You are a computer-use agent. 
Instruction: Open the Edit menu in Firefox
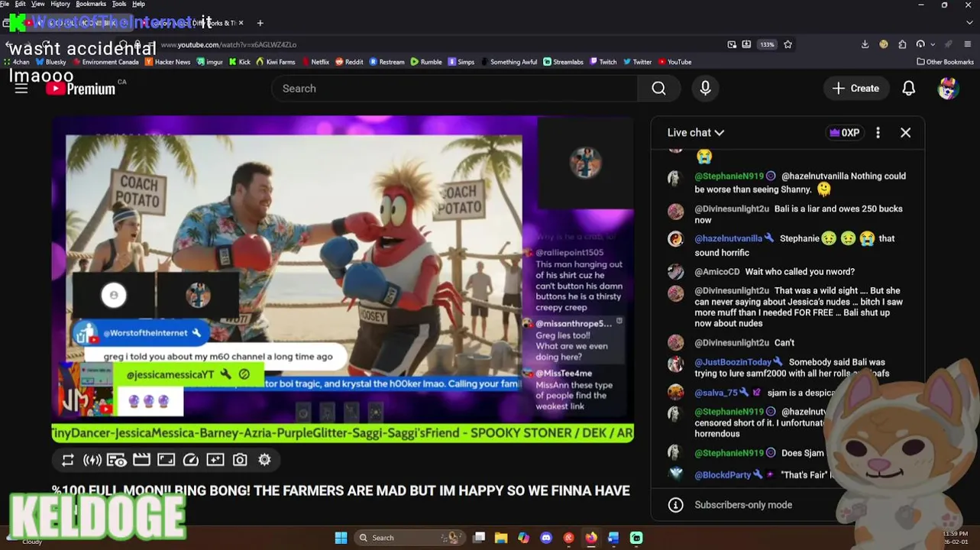(20, 4)
